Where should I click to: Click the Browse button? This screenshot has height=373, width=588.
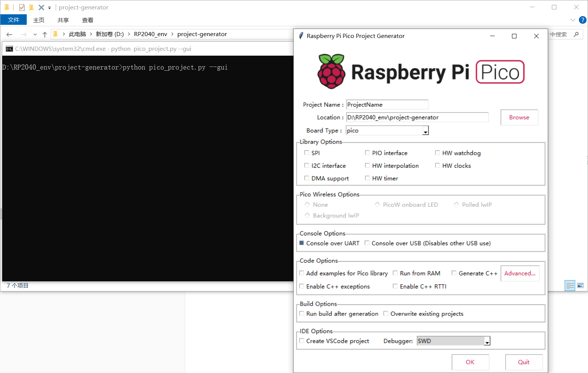[x=519, y=117]
